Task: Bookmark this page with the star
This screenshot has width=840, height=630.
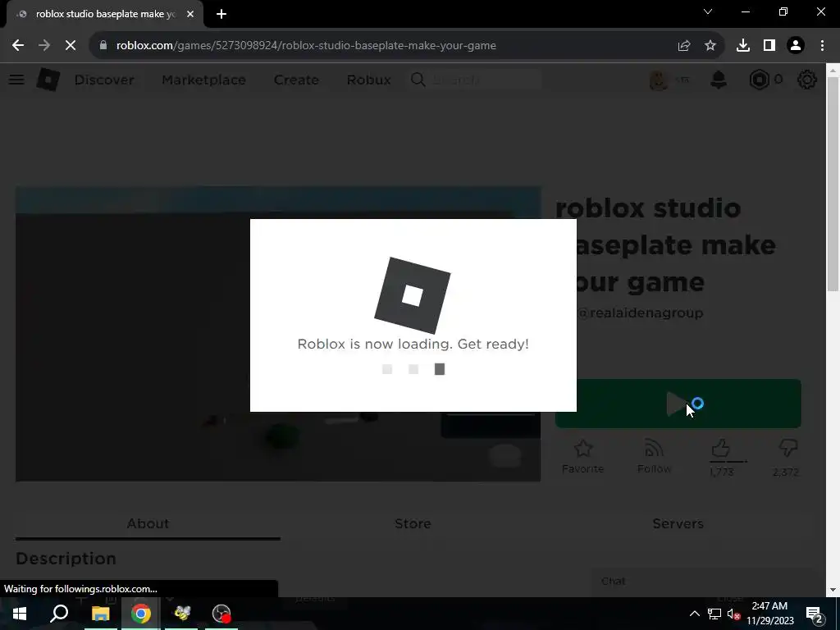Action: (x=710, y=46)
